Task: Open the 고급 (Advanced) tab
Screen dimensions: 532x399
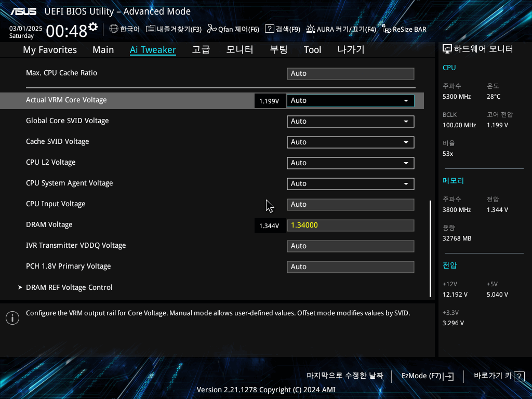Action: [x=201, y=49]
